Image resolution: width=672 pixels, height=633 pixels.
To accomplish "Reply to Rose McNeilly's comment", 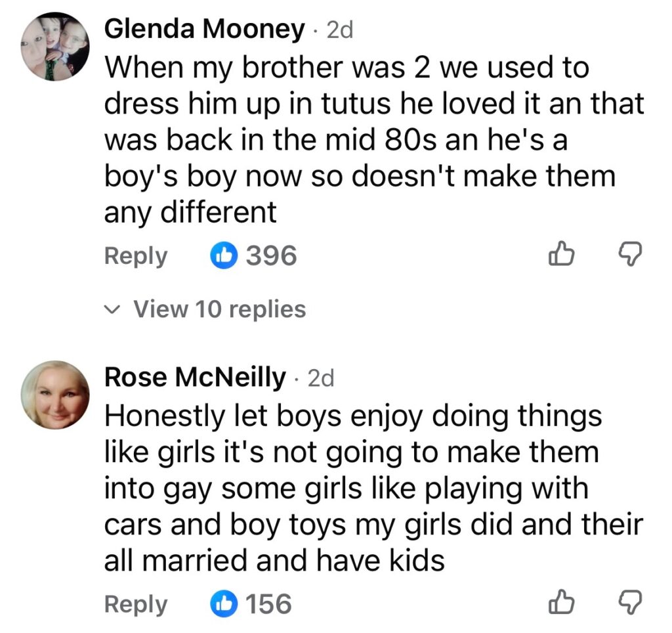I will (136, 603).
